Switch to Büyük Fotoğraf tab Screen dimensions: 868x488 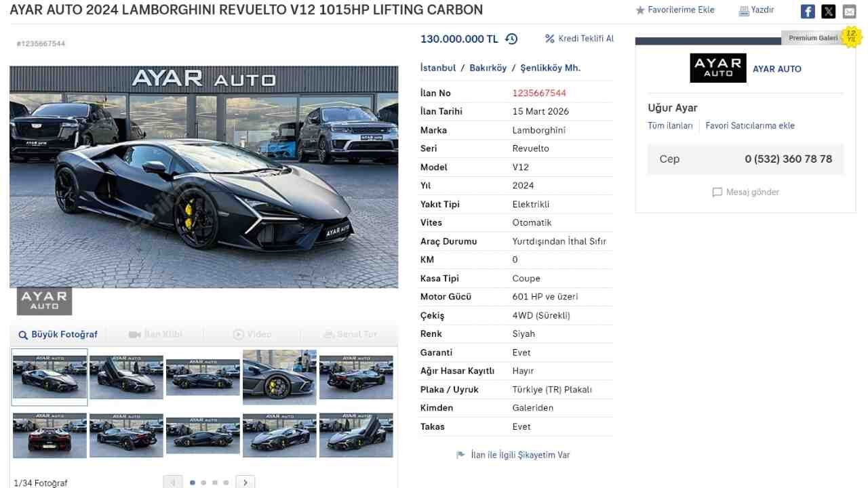click(58, 334)
